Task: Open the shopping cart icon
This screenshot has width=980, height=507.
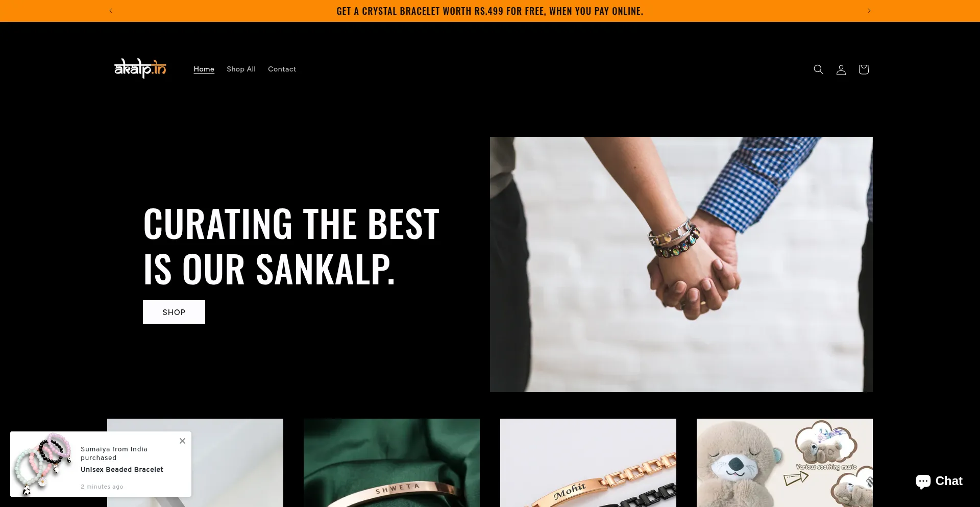Action: pyautogui.click(x=863, y=69)
